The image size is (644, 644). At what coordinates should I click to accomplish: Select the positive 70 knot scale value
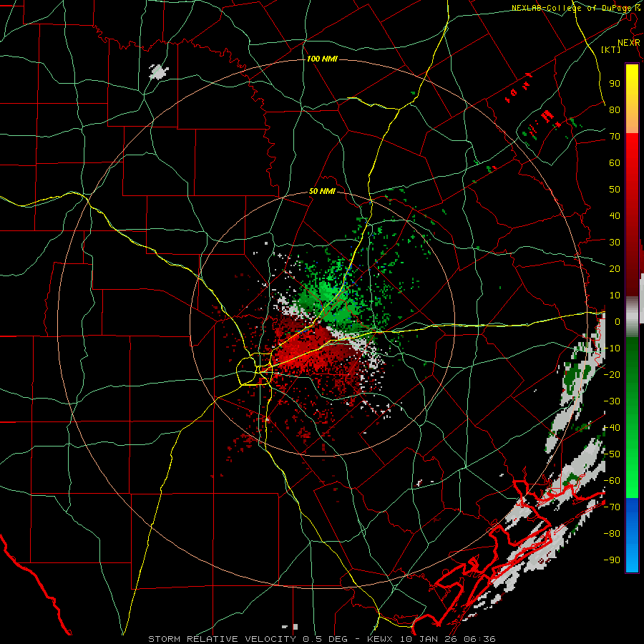615,137
